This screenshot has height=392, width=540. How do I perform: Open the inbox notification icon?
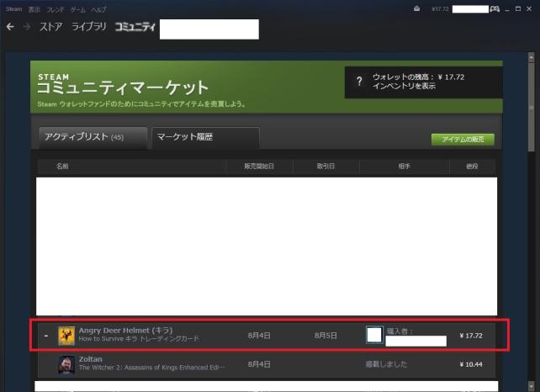click(416, 9)
